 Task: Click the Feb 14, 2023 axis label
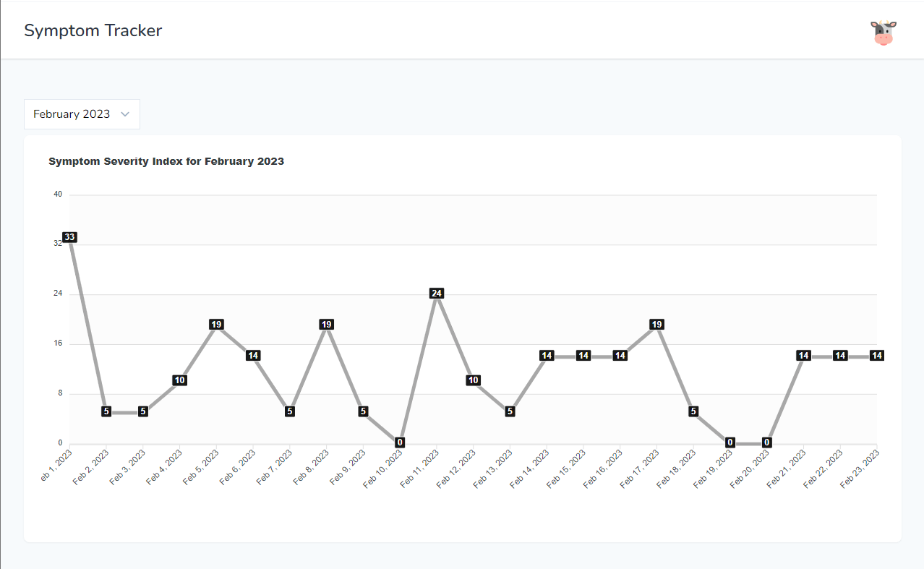tap(529, 469)
